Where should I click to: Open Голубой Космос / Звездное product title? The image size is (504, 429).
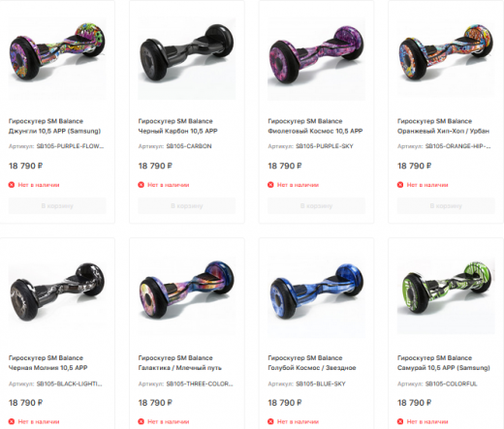(312, 363)
